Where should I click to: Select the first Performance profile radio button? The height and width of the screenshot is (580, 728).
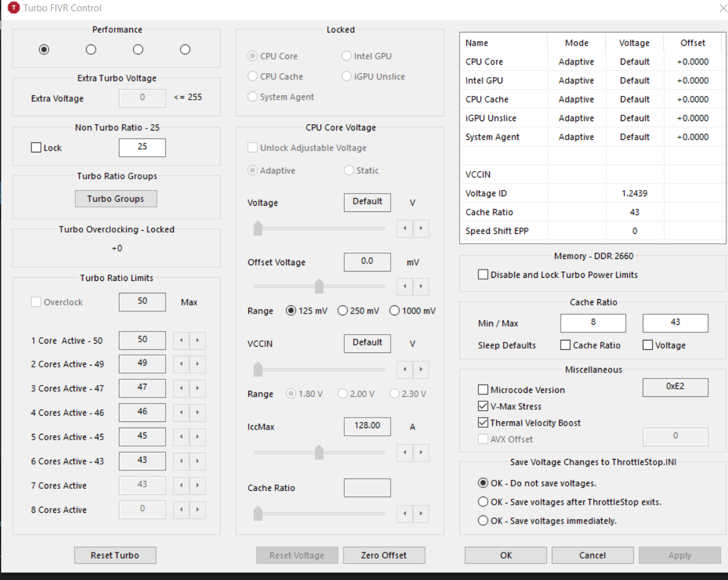(44, 50)
